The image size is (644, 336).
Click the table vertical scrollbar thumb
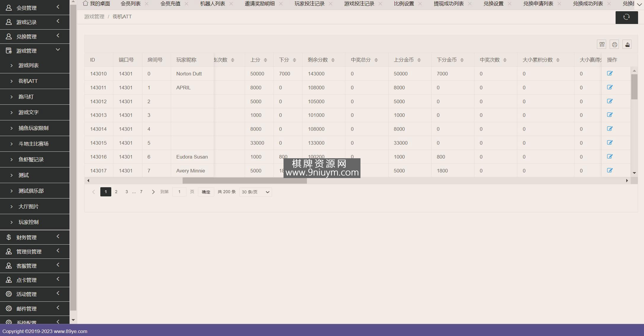click(634, 87)
